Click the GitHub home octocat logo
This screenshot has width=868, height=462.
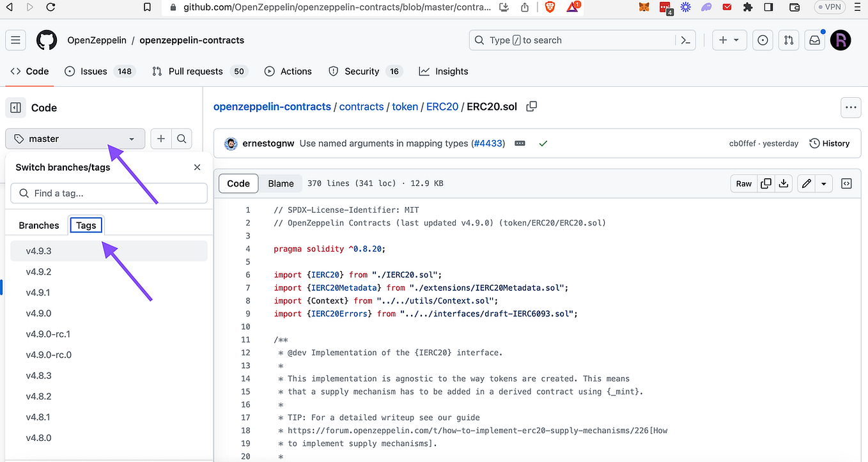coord(47,40)
